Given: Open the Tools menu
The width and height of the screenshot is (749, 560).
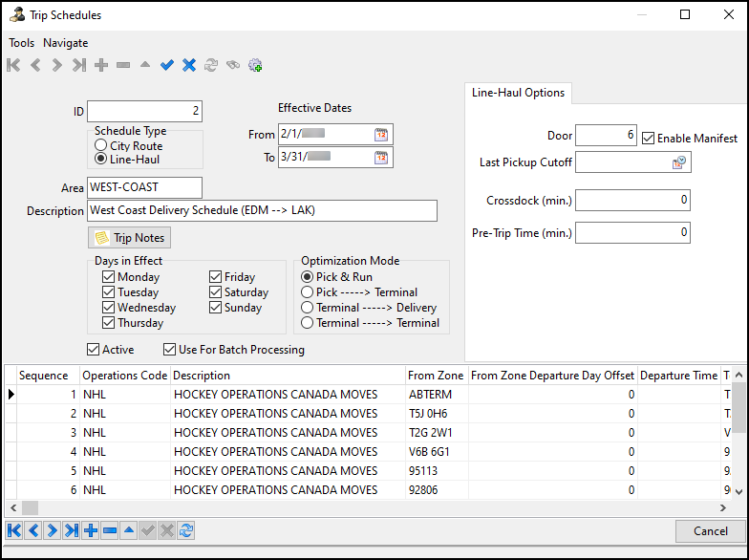Looking at the screenshot, I should (21, 43).
